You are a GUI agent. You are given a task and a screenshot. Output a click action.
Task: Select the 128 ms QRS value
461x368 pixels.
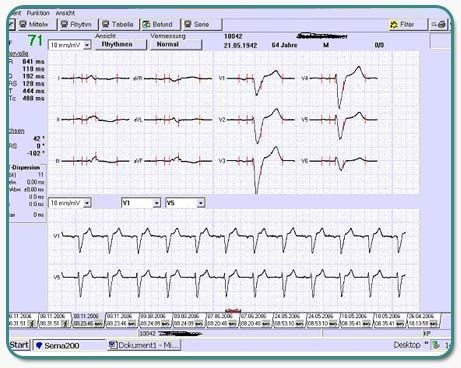pos(33,84)
